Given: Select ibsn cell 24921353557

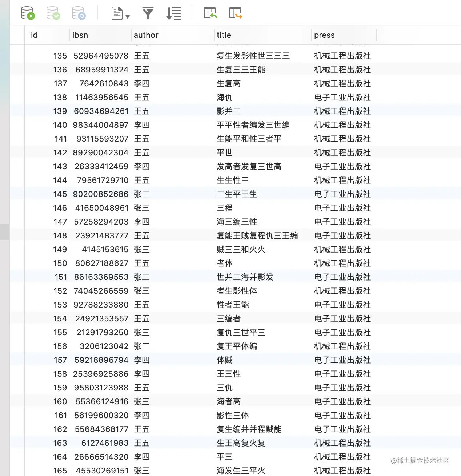Looking at the screenshot, I should (x=102, y=319).
